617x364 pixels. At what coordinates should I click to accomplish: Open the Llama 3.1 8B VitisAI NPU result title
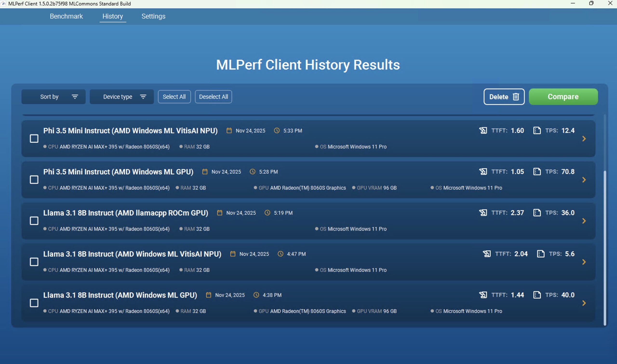pyautogui.click(x=132, y=254)
